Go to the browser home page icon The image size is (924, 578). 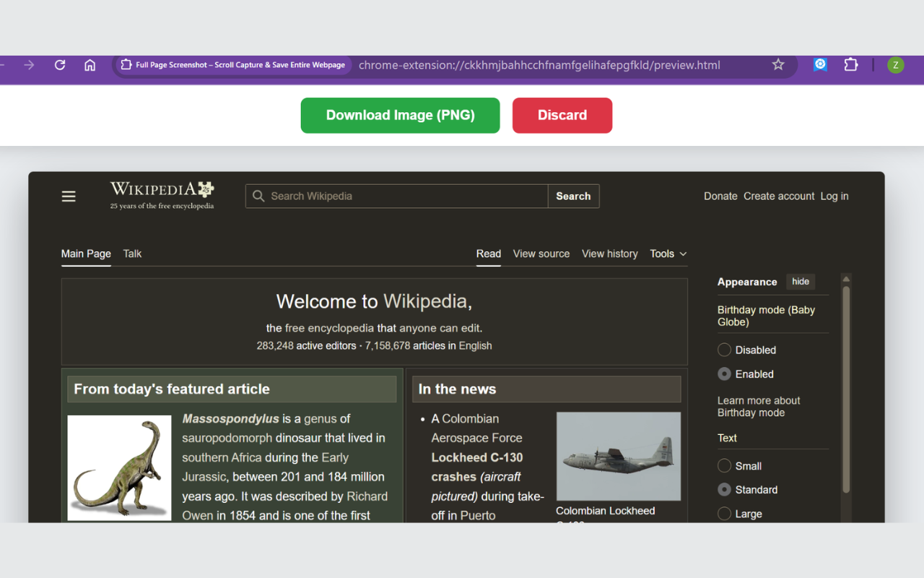(90, 65)
